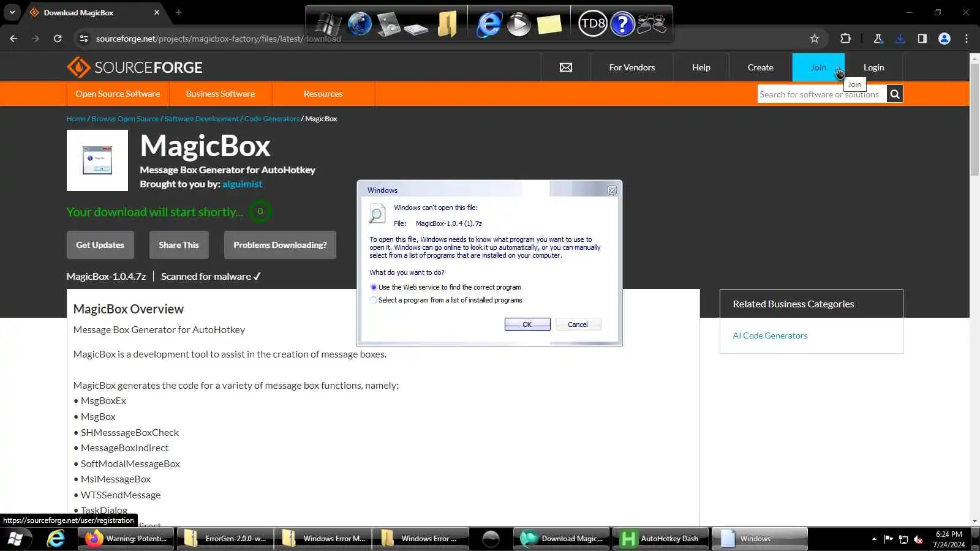
Task: View site information icon in address bar
Action: pyautogui.click(x=84, y=39)
